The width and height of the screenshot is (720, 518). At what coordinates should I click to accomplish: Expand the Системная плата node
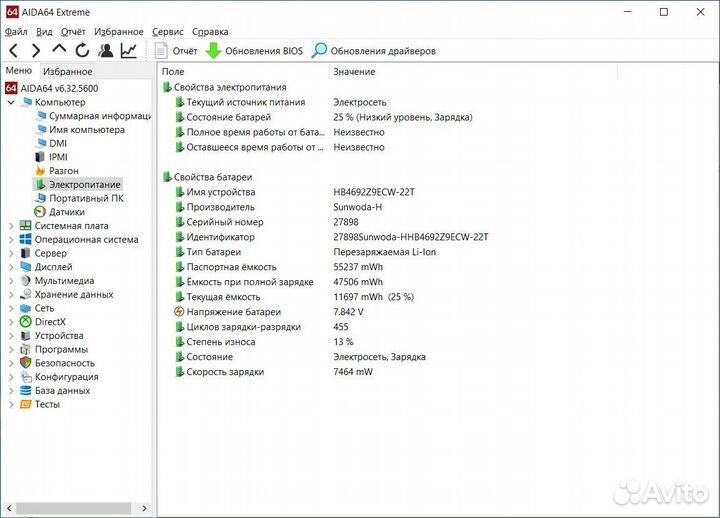point(11,226)
